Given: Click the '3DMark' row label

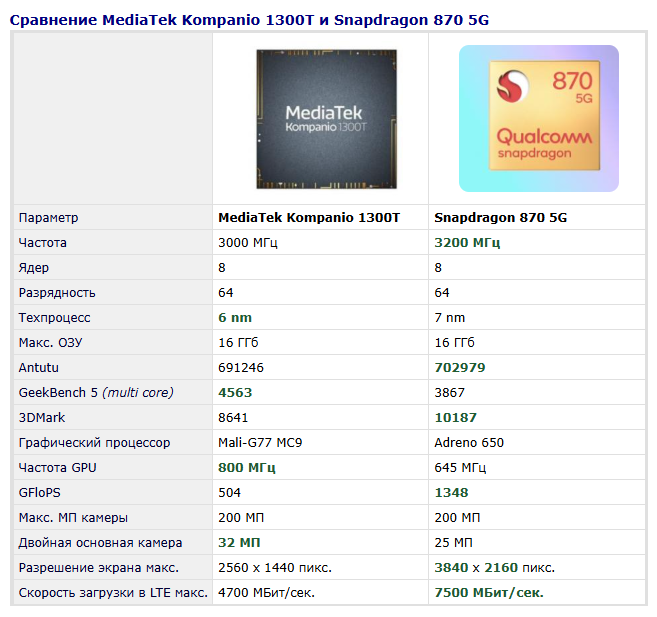Looking at the screenshot, I should click(x=41, y=418).
